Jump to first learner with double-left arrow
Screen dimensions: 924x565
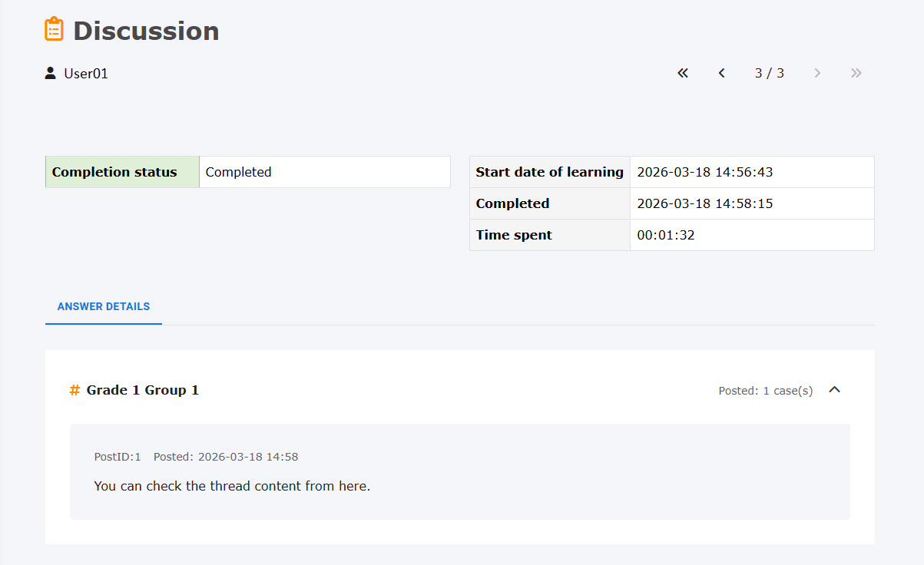pyautogui.click(x=683, y=73)
